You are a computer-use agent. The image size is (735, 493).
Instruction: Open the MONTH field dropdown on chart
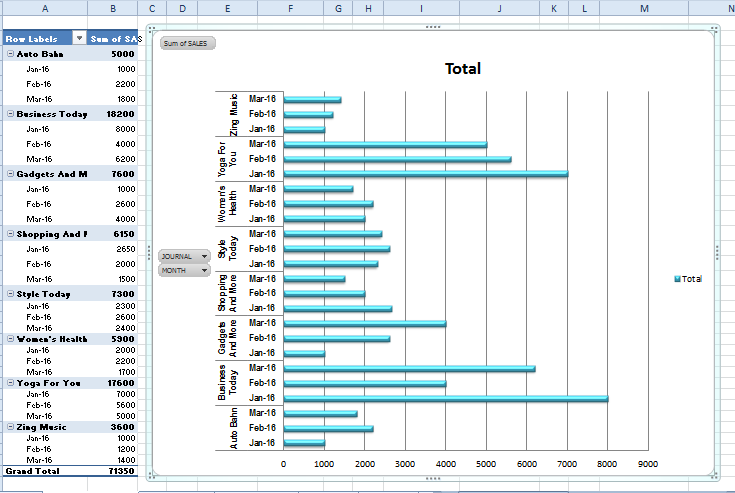point(205,270)
